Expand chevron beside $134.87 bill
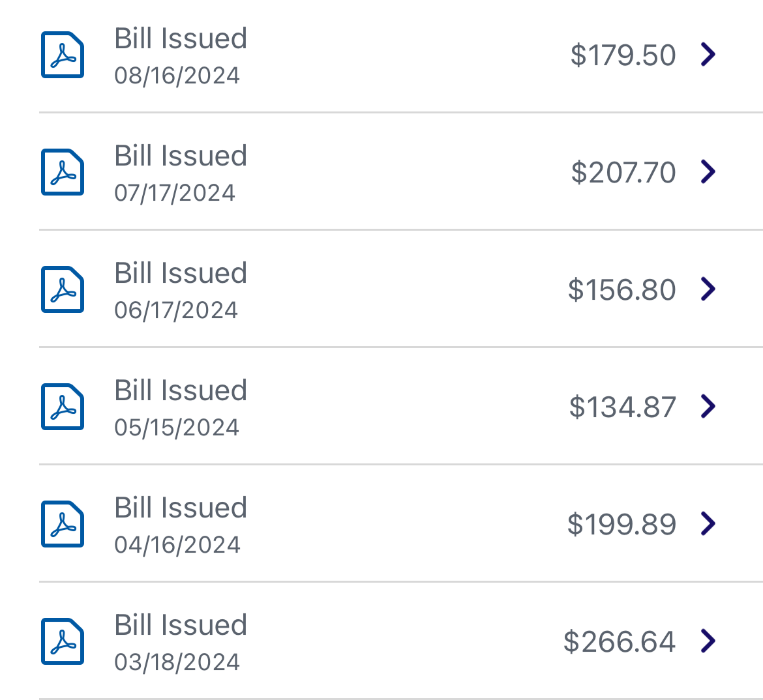The image size is (763, 700). 708,405
